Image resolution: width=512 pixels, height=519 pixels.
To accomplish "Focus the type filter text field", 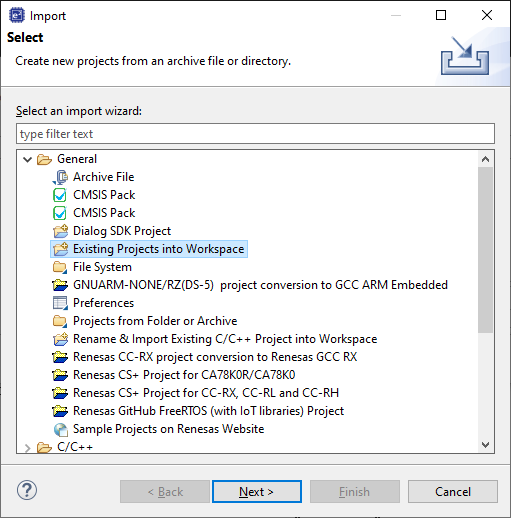I will click(255, 134).
